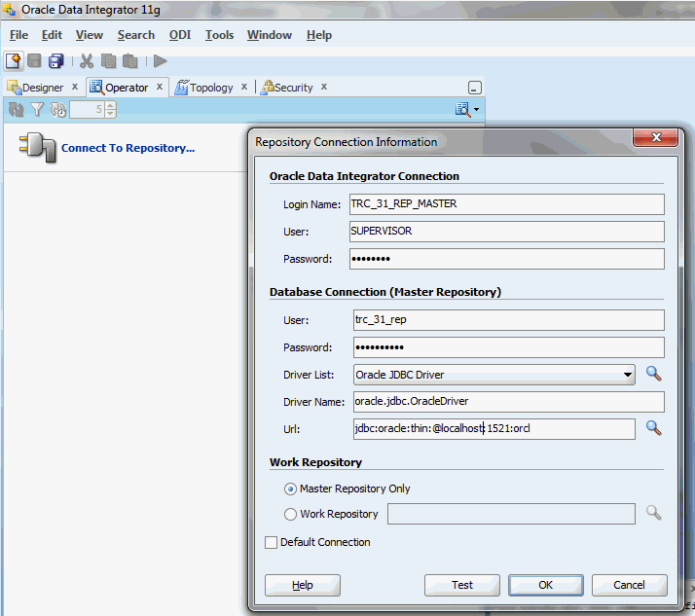Viewport: 695px width, 616px height.
Task: Open the Search menu
Action: [x=136, y=35]
